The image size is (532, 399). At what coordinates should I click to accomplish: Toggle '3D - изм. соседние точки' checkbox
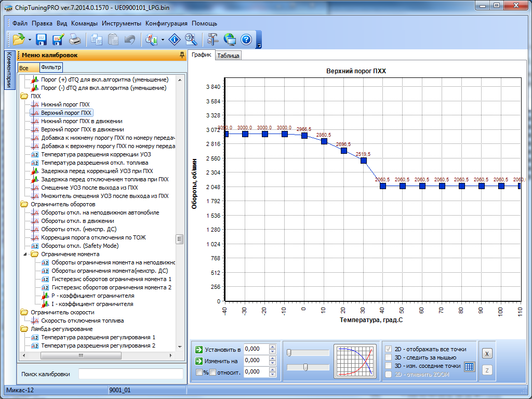388,366
